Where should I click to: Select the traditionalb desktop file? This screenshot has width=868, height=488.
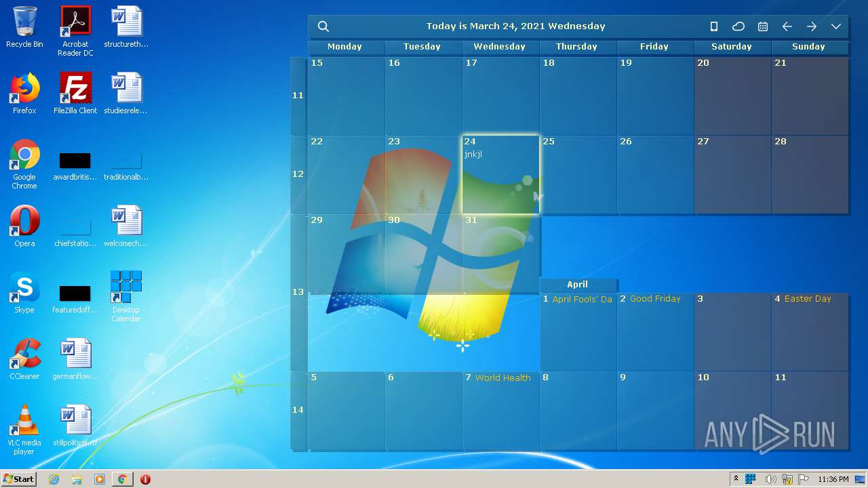[x=126, y=167]
